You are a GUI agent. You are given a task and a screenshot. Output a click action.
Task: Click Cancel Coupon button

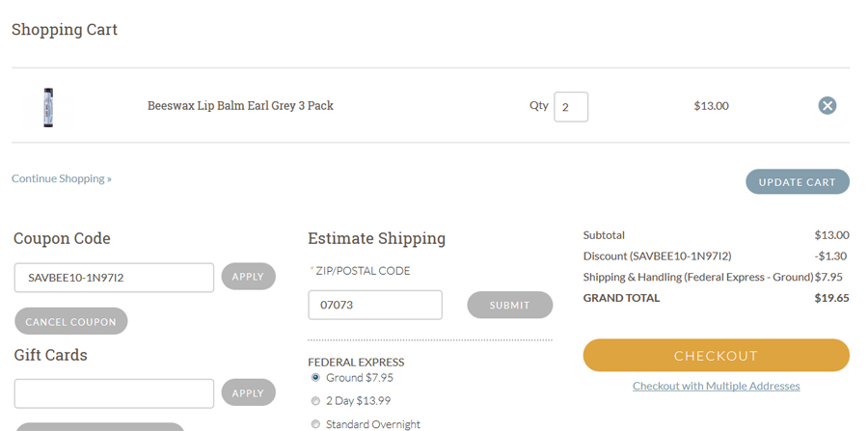(x=70, y=321)
